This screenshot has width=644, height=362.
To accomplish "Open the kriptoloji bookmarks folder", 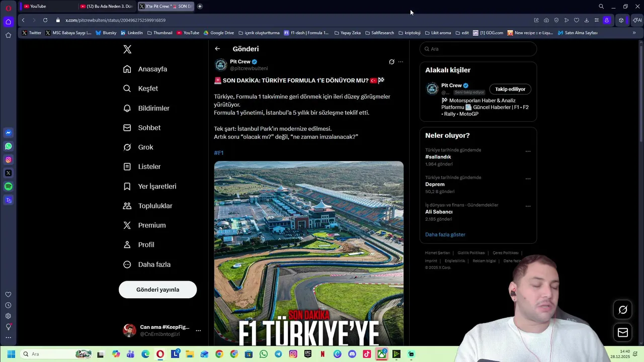I will pyautogui.click(x=410, y=33).
